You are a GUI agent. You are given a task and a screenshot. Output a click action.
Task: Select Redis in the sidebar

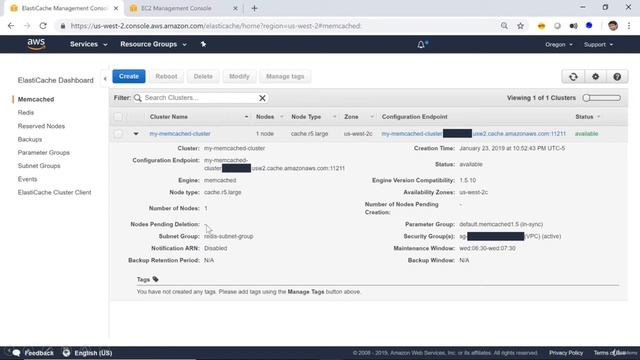[26, 113]
